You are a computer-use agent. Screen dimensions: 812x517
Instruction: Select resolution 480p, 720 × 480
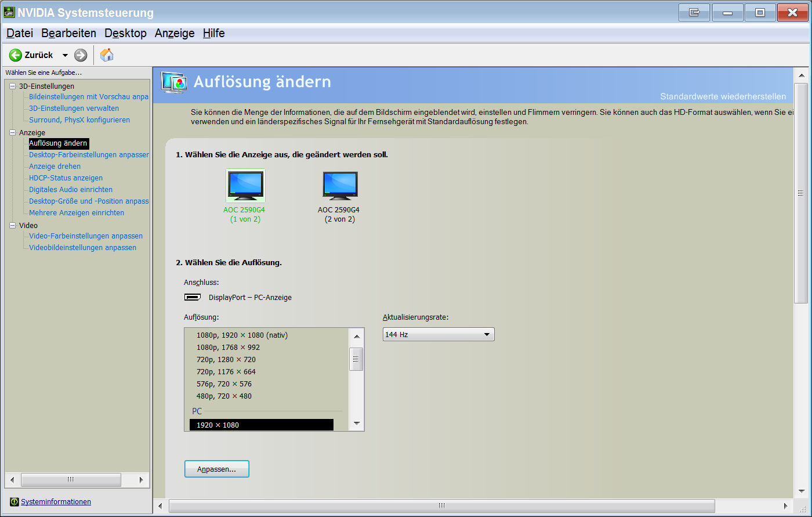(x=224, y=396)
